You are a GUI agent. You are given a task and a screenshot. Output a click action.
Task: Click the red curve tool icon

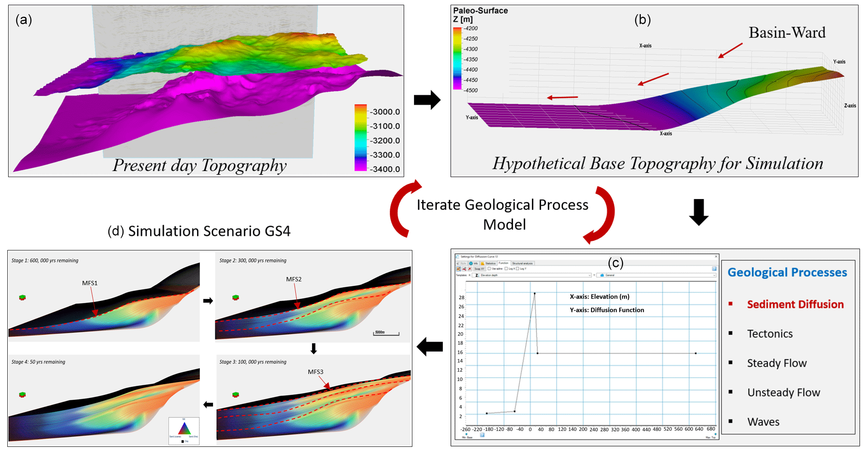tap(464, 269)
